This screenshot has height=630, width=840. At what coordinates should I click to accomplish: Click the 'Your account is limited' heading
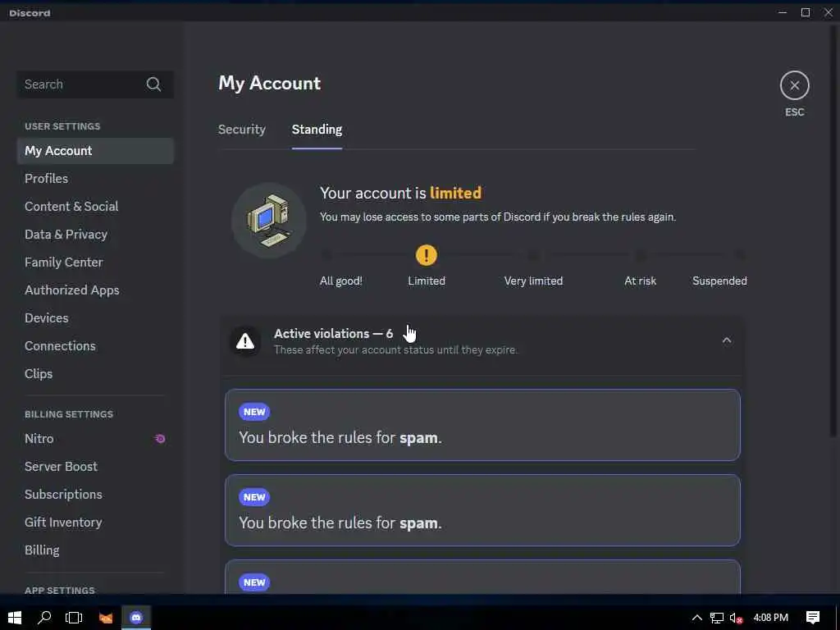point(400,193)
